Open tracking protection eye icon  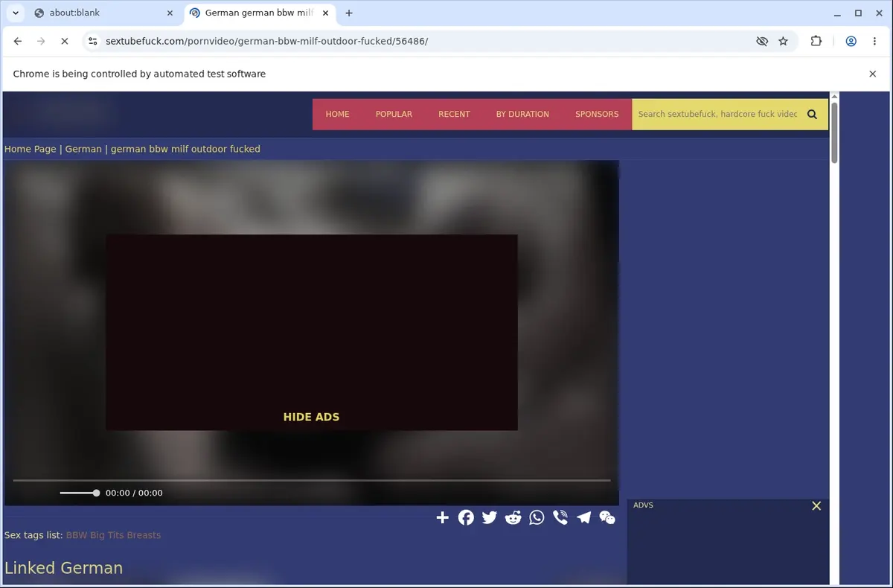[x=762, y=41]
